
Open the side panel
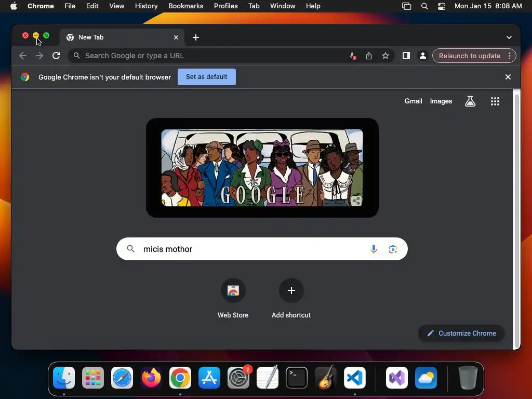point(406,56)
